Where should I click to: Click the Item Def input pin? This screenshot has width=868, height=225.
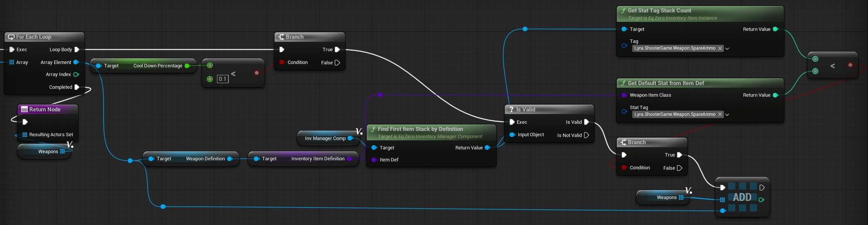[374, 160]
